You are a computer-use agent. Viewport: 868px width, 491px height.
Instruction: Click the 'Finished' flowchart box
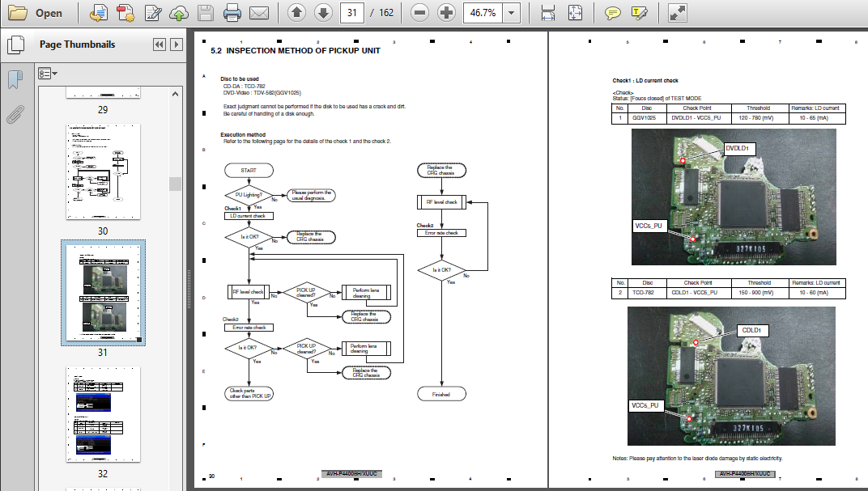point(441,394)
